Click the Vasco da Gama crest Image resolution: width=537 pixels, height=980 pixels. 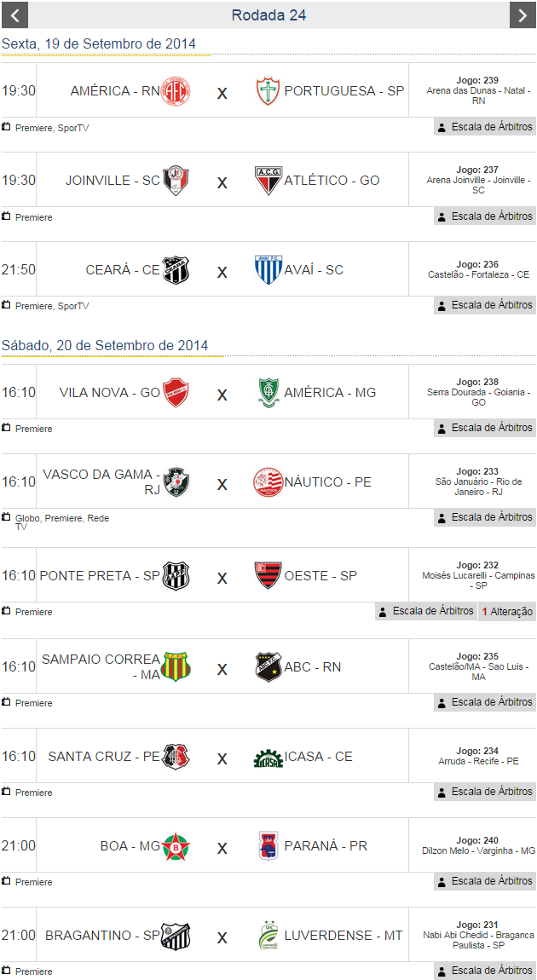[x=176, y=483]
